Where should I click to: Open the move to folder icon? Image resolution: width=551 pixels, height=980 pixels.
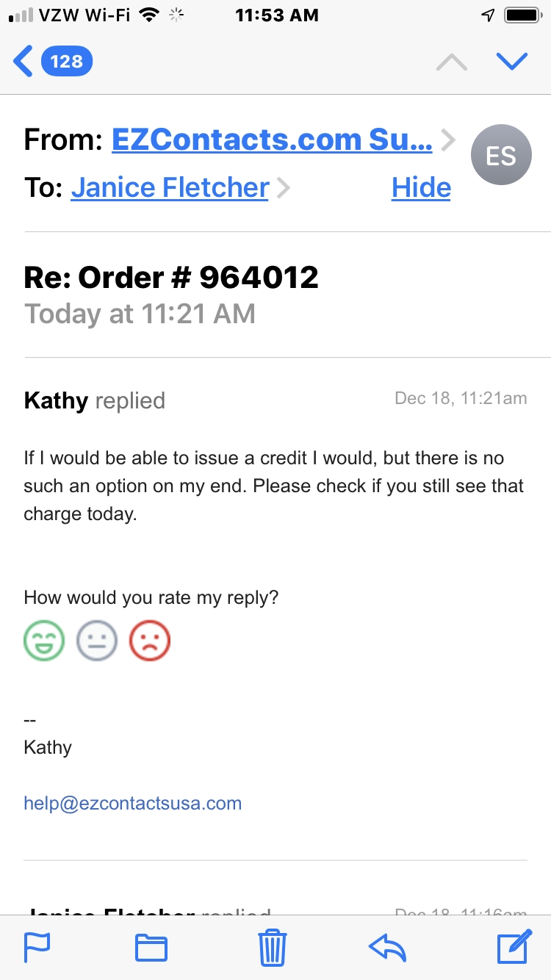pos(151,948)
